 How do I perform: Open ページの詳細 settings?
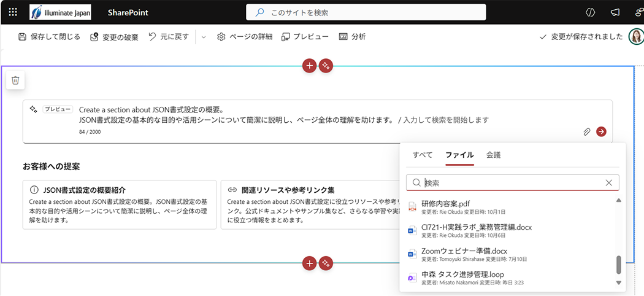[x=245, y=37]
